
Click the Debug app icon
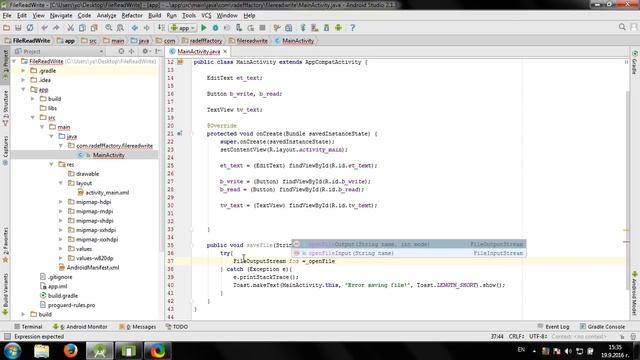coord(216,28)
